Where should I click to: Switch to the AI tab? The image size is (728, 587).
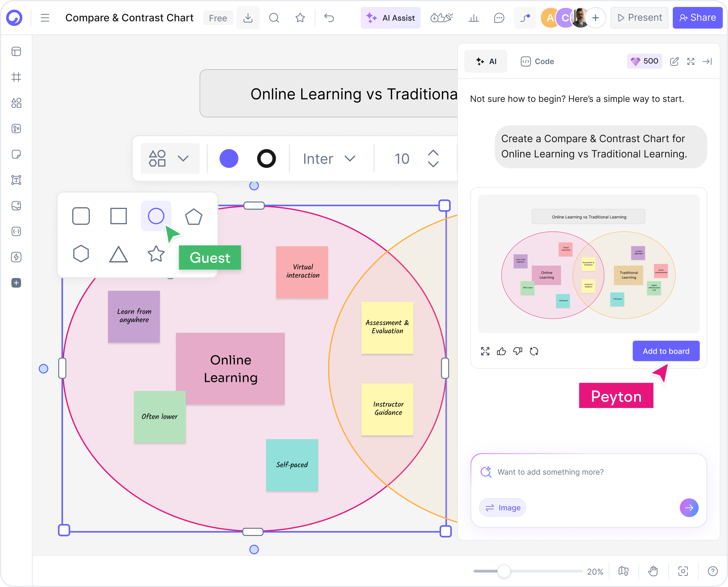pos(486,61)
